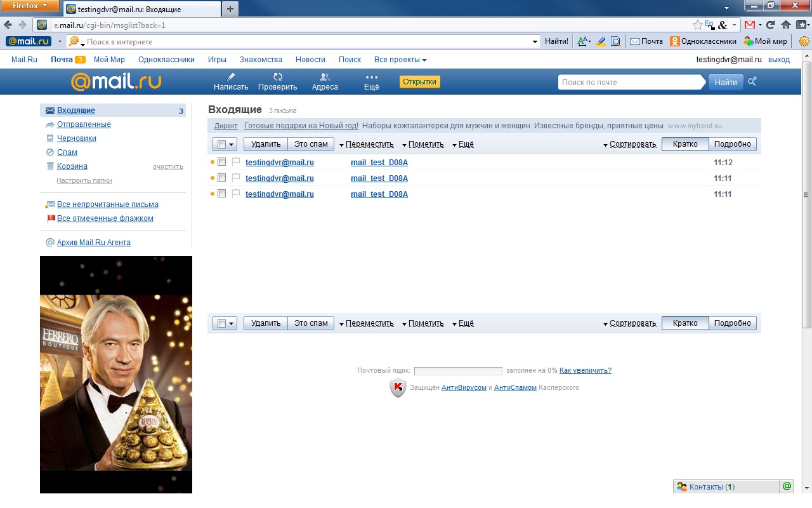Focus the Поиск по почте search field
Image resolution: width=812 pixels, height=508 pixels.
click(x=632, y=82)
